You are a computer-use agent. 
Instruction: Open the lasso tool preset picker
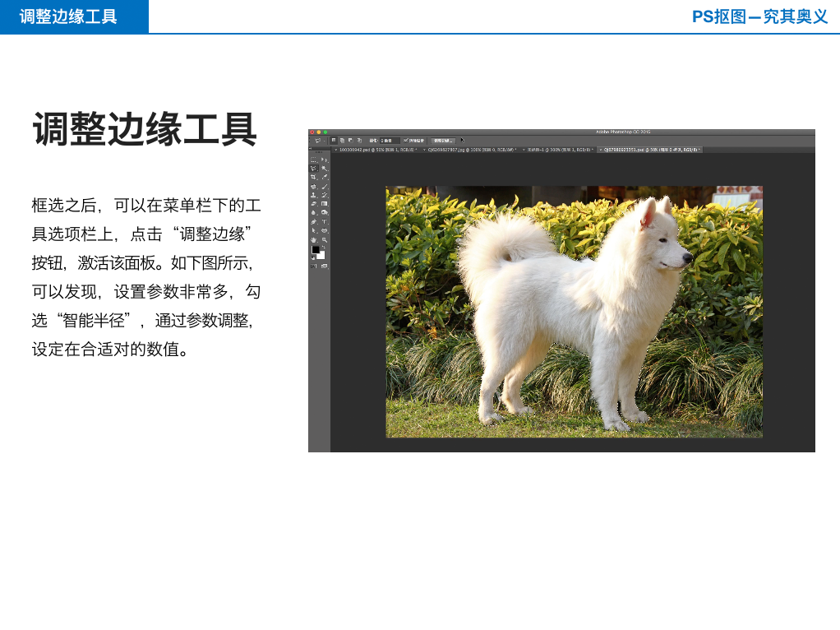pyautogui.click(x=319, y=141)
